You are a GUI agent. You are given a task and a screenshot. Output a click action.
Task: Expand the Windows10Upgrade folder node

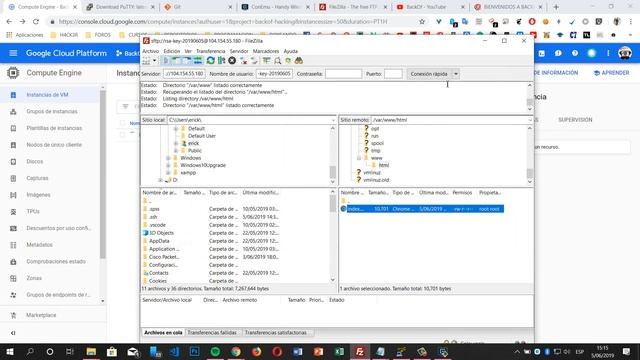[x=168, y=165]
